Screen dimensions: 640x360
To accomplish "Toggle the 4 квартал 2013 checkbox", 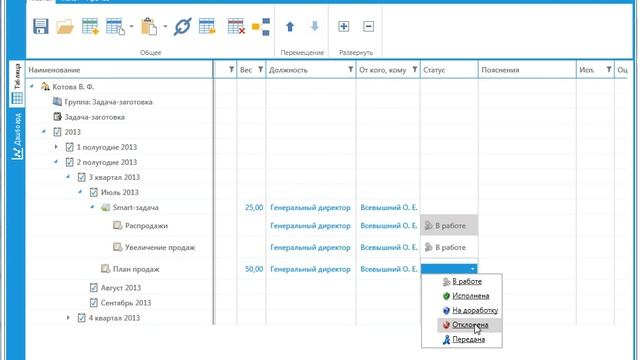I will pyautogui.click(x=82, y=318).
